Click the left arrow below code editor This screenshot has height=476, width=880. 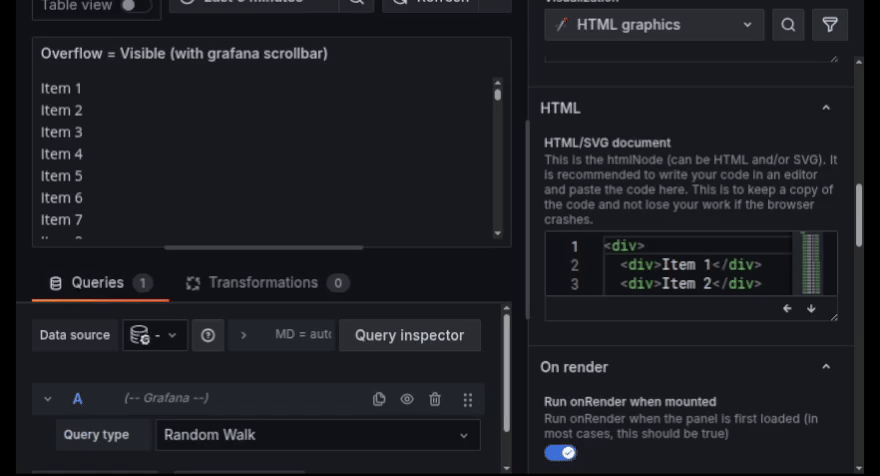[x=787, y=308]
